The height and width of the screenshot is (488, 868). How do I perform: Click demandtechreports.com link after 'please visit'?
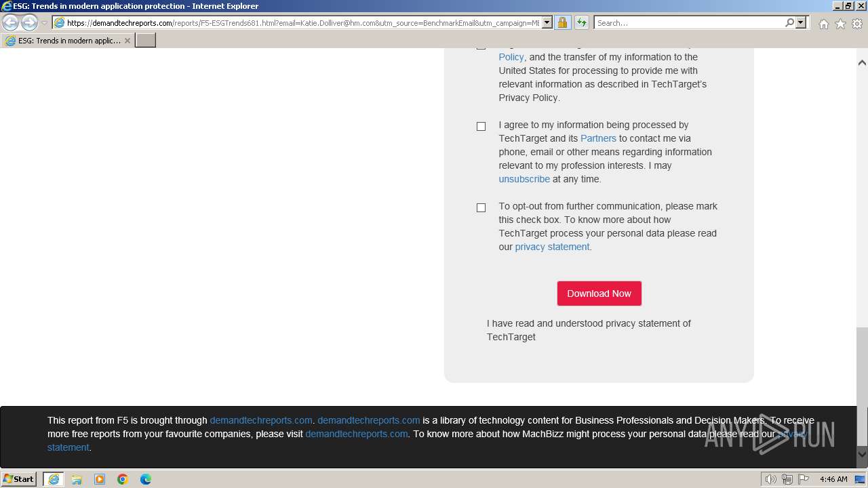(357, 434)
